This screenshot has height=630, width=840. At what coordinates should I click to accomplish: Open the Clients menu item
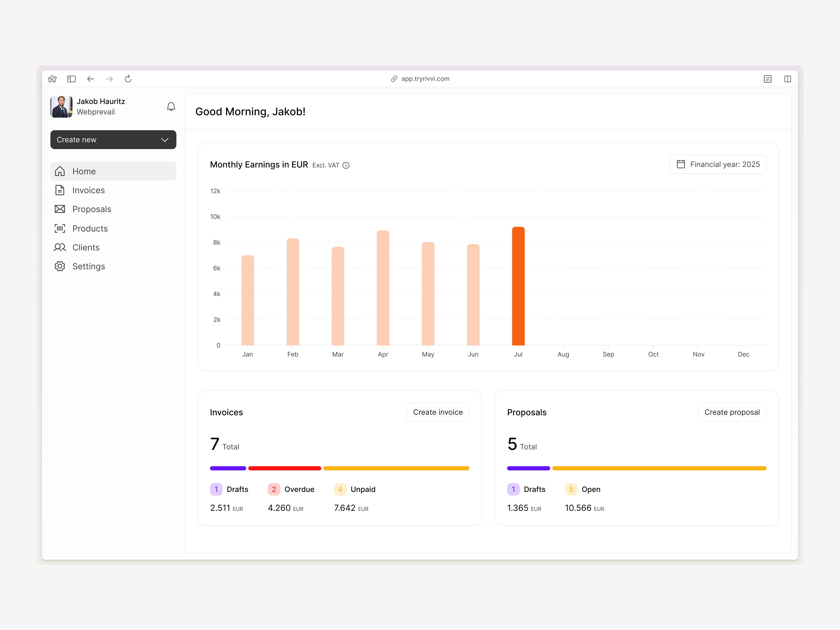pos(113,247)
